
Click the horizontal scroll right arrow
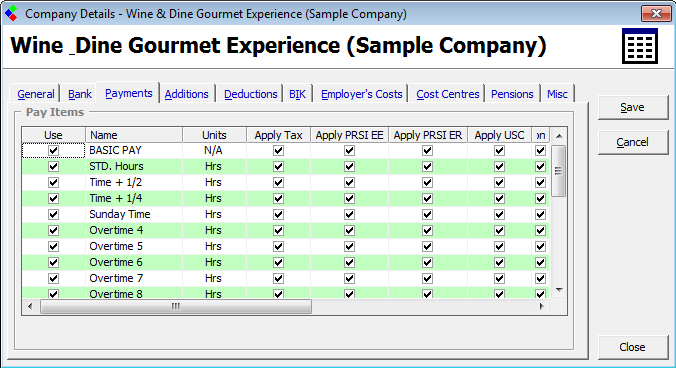tap(541, 306)
